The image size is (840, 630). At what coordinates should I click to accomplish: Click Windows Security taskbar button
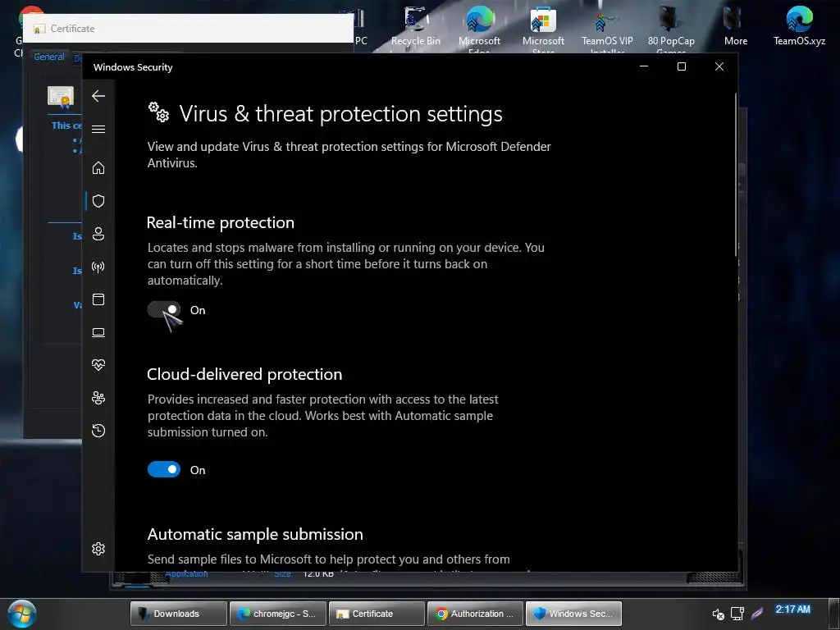[573, 614]
